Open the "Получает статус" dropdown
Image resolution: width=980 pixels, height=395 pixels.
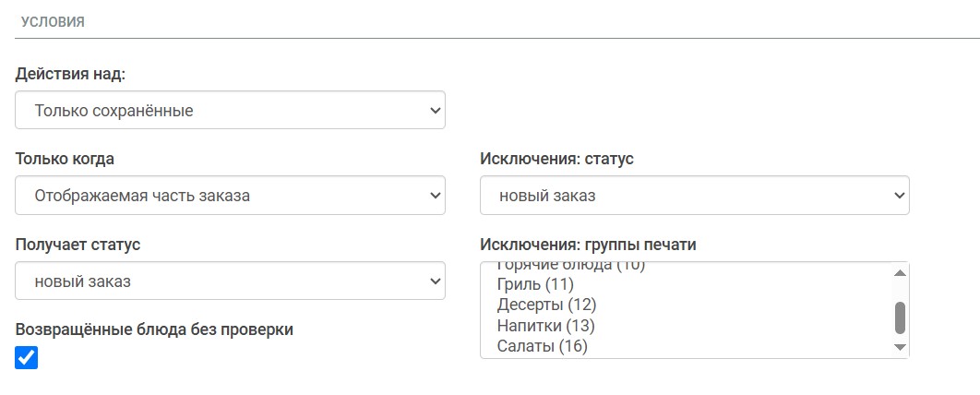(230, 281)
